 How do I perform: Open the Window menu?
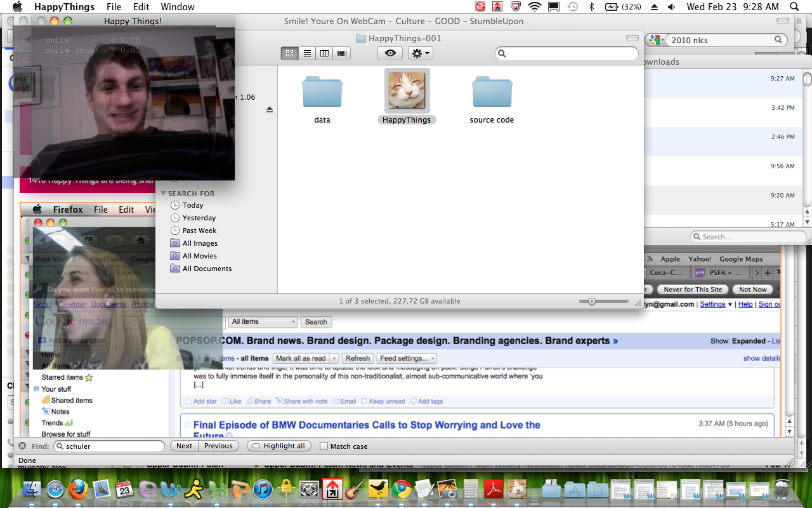point(178,7)
